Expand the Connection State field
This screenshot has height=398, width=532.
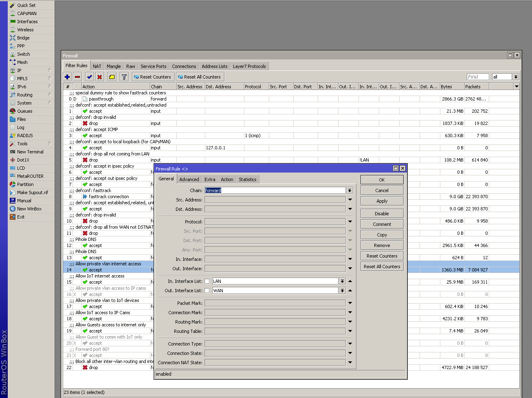(350, 353)
